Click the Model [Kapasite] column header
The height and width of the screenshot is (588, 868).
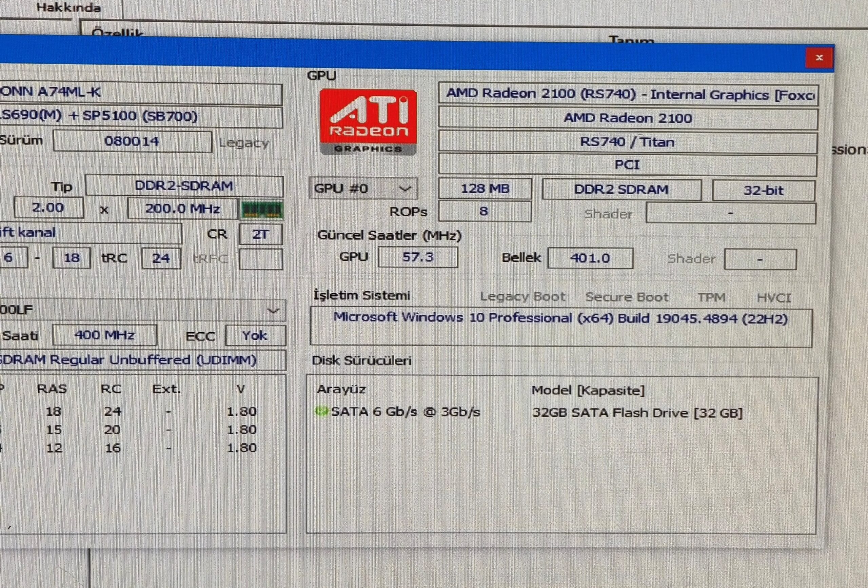point(588,390)
